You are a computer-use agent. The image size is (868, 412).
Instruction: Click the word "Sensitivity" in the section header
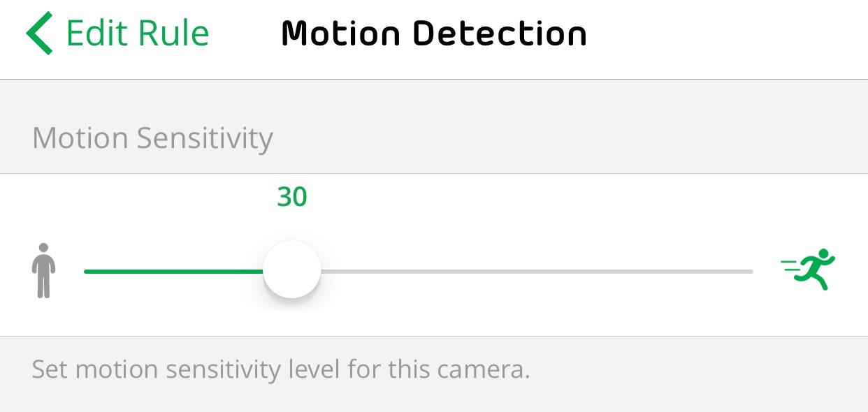(204, 138)
